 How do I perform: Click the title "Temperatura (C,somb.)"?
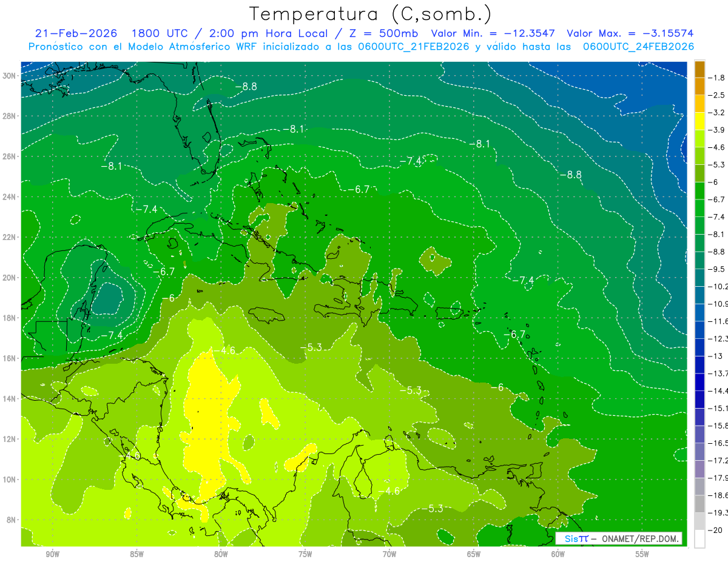(x=370, y=14)
